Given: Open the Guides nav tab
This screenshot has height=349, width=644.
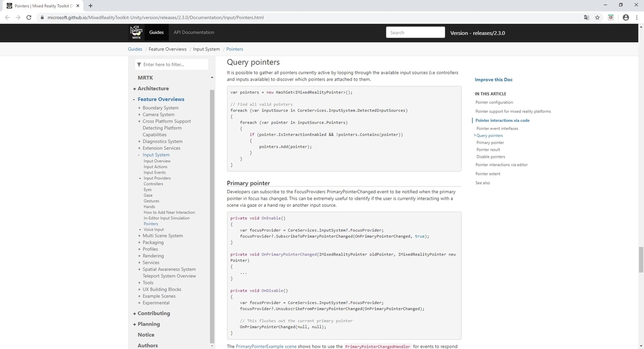Looking at the screenshot, I should click(156, 32).
